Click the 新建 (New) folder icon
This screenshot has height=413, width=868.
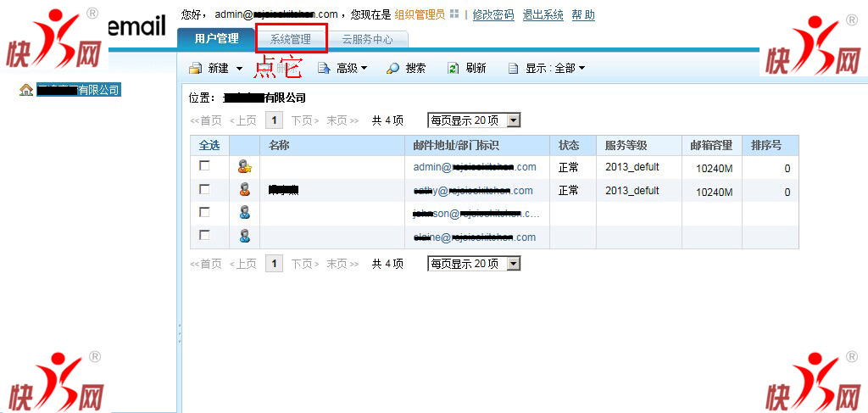pos(195,69)
